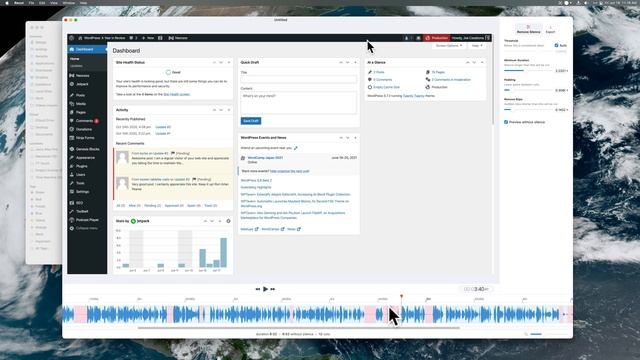This screenshot has height=360, width=640.
Task: Collapse the Quick Draft widget
Action: pyautogui.click(x=355, y=62)
